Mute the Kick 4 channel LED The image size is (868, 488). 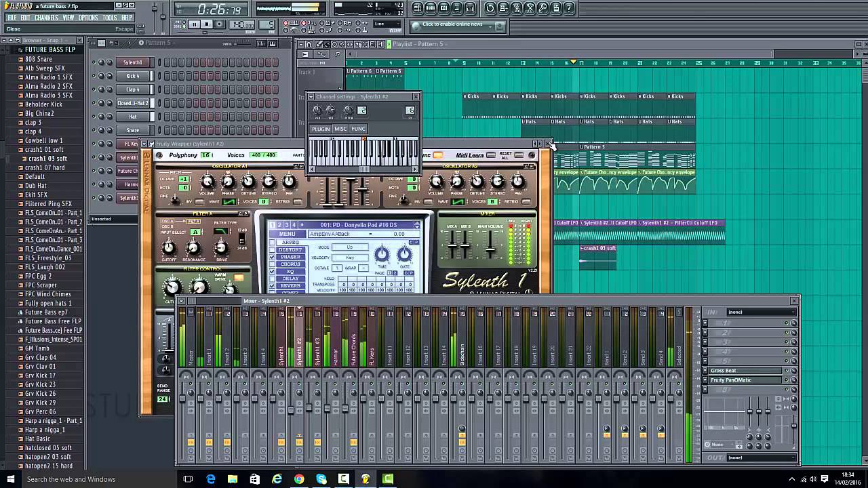pos(94,76)
